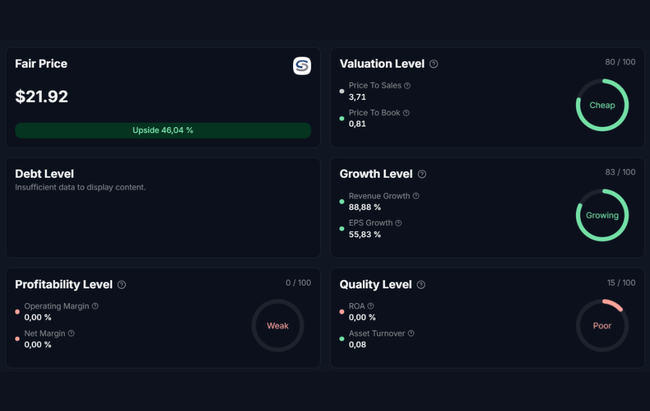Click the Cheap valuation gauge ring
This screenshot has width=650, height=411.
point(602,105)
